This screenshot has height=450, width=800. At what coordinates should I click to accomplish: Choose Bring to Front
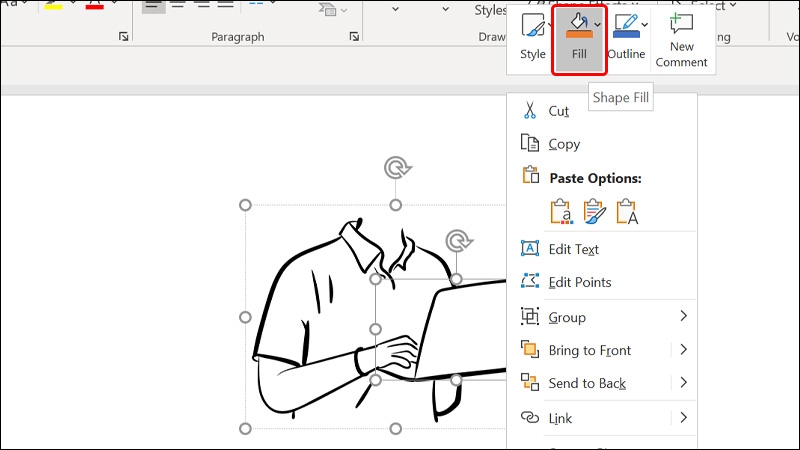[x=590, y=351]
